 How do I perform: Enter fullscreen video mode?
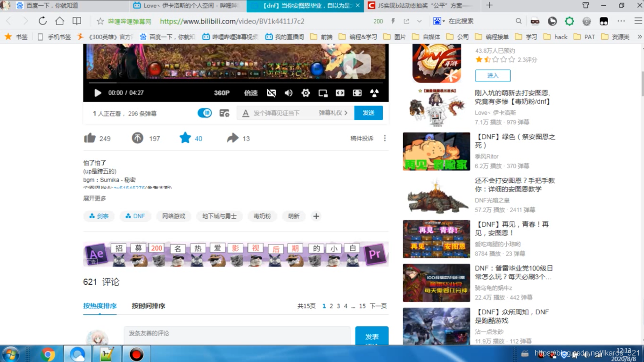tap(357, 93)
